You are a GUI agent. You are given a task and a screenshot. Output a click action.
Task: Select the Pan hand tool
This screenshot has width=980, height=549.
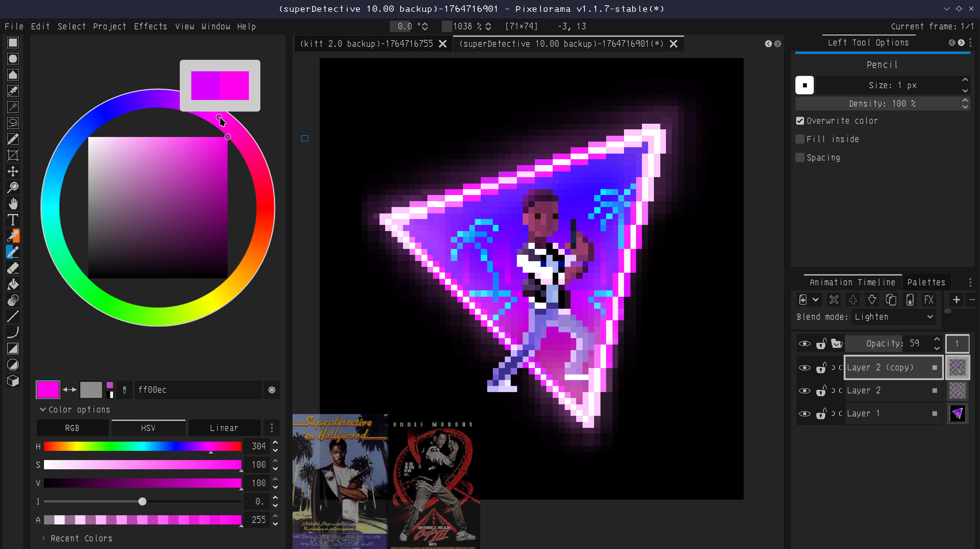click(x=13, y=203)
